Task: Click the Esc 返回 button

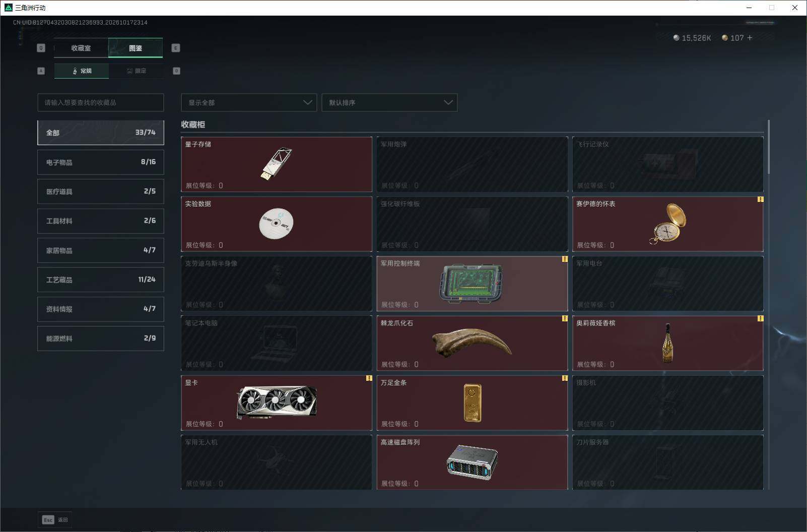Action: (x=55, y=520)
